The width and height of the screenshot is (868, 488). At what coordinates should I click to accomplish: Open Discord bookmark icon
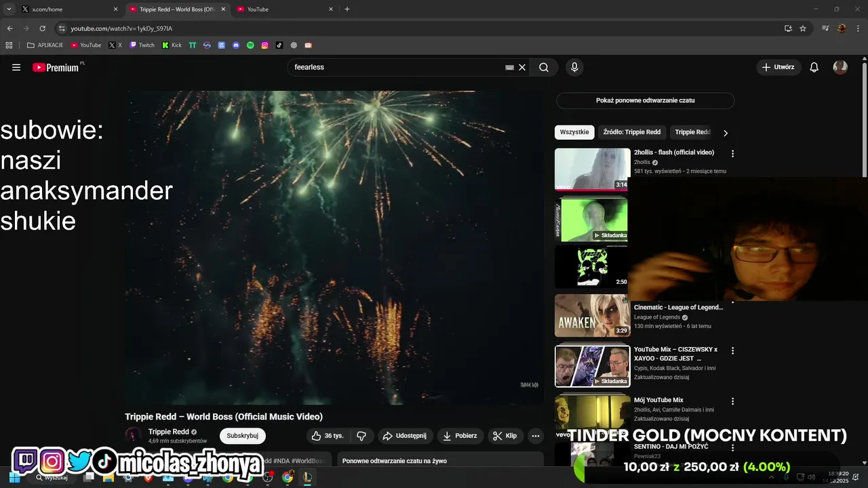pos(236,45)
